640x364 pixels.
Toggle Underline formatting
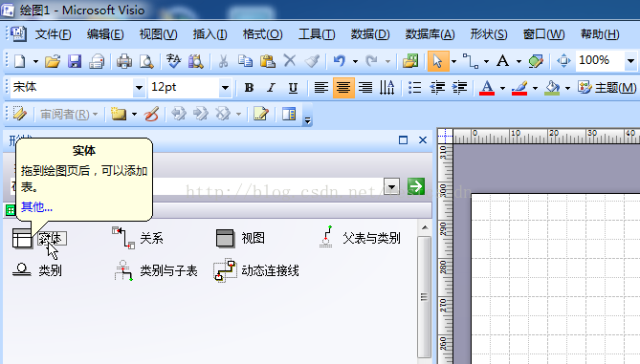293,87
